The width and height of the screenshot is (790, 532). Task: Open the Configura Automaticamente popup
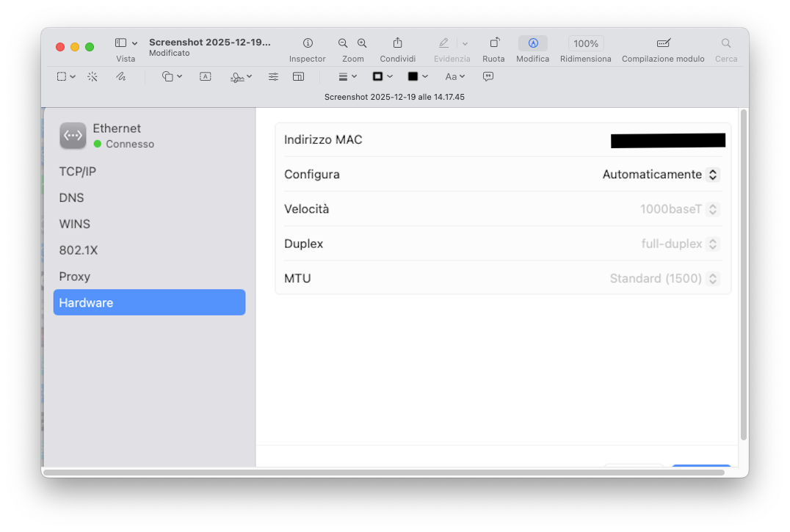click(661, 175)
